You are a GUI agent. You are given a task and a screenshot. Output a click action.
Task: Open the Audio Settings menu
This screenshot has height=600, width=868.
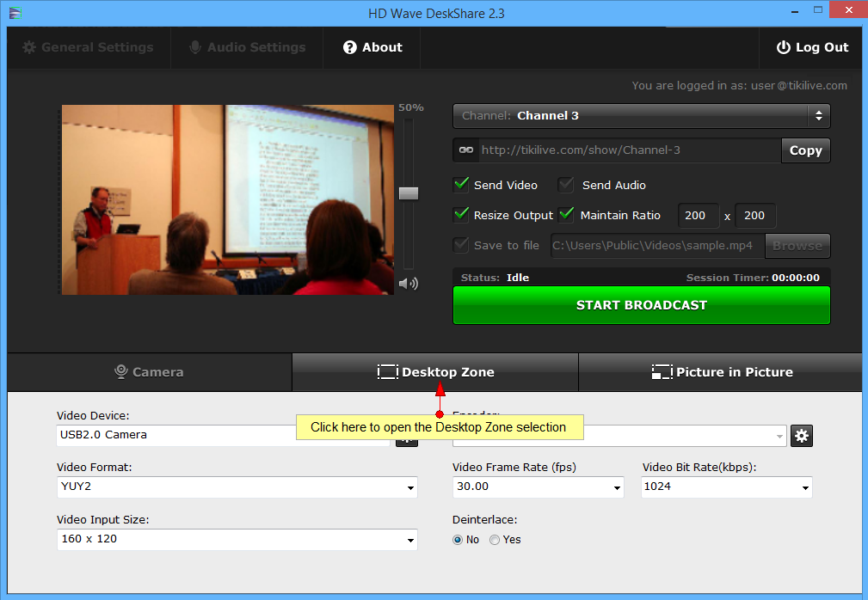[248, 47]
